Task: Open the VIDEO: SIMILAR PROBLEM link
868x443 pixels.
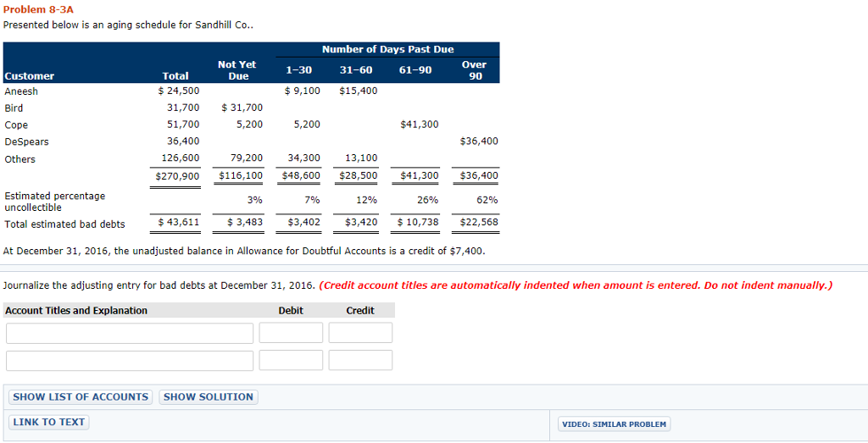Action: [614, 424]
